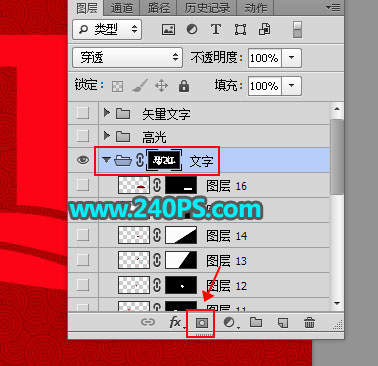Viewport: 378px width, 366px height.
Task: Open the 穿透 blend mode dropdown
Action: (127, 58)
